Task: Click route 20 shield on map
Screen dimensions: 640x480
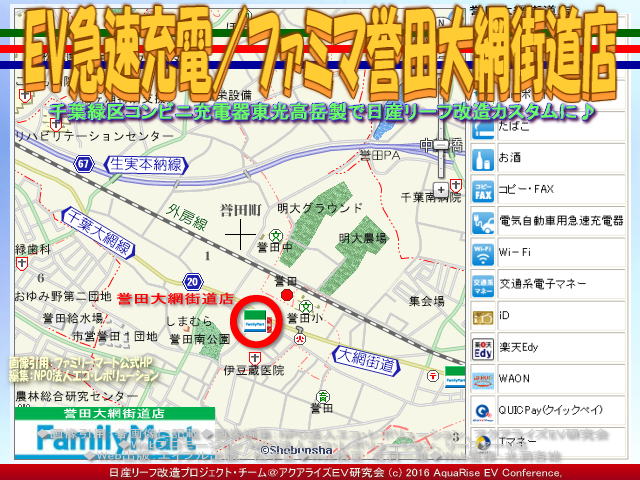Action: coord(193,282)
